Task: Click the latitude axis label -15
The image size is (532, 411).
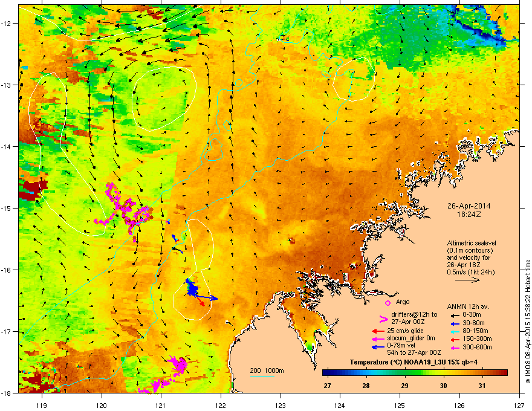Action: tap(6, 208)
